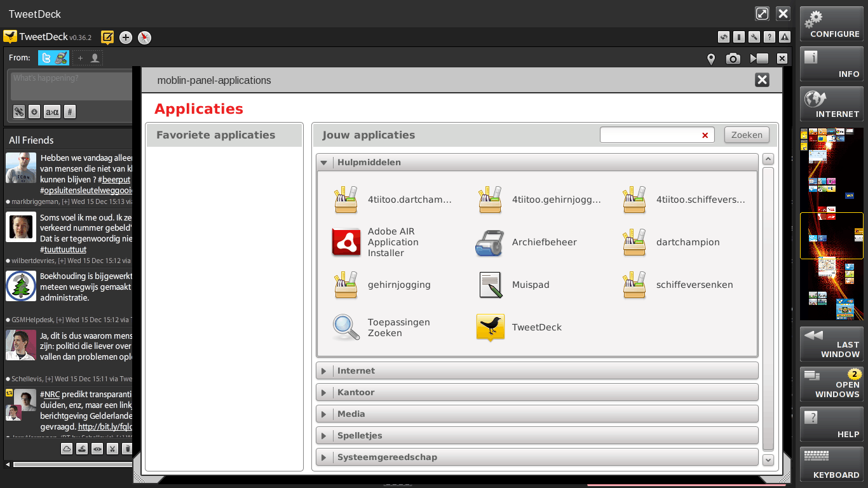
Task: Click the translate a›α button under the tweet box
Action: [x=51, y=112]
